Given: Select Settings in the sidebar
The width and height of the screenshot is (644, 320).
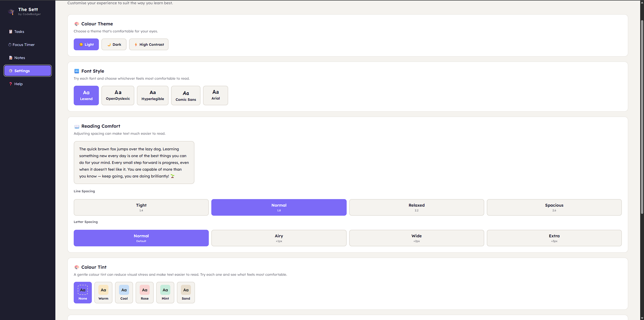Looking at the screenshot, I should (x=28, y=71).
